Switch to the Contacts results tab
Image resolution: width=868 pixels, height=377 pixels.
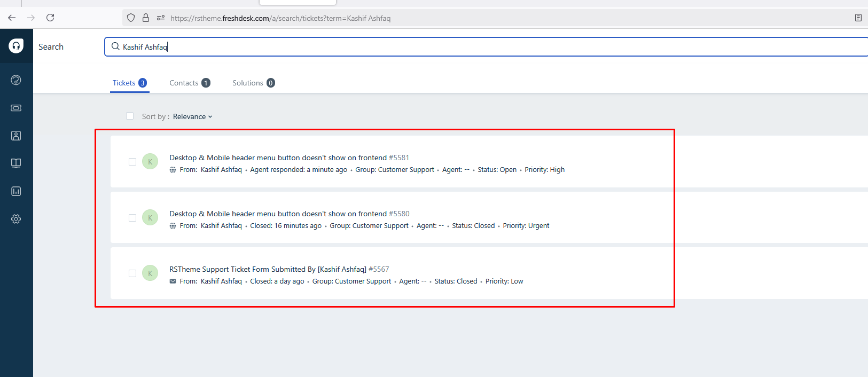click(189, 83)
